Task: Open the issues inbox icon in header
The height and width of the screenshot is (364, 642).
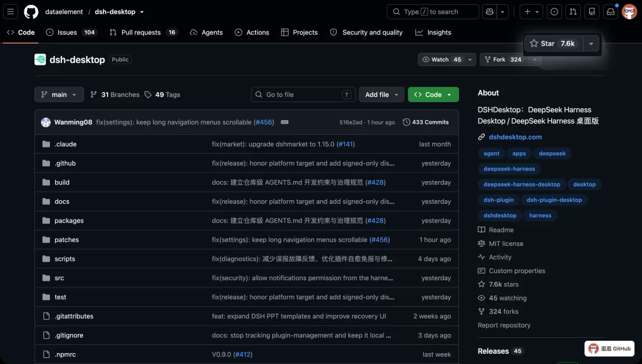Action: point(554,12)
